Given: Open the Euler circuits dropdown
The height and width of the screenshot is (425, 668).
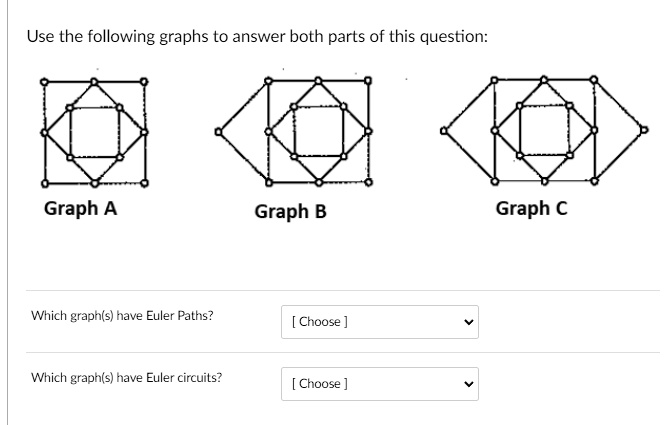Looking at the screenshot, I should pos(380,384).
